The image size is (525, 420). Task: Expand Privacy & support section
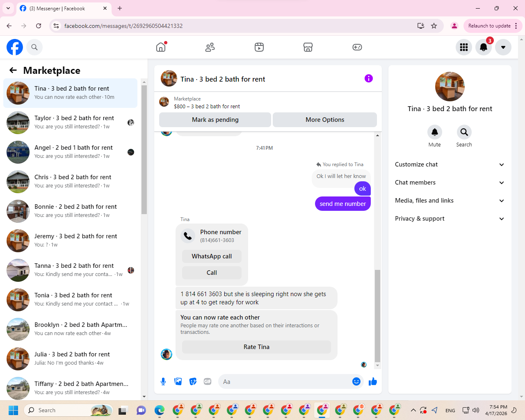[450, 219]
